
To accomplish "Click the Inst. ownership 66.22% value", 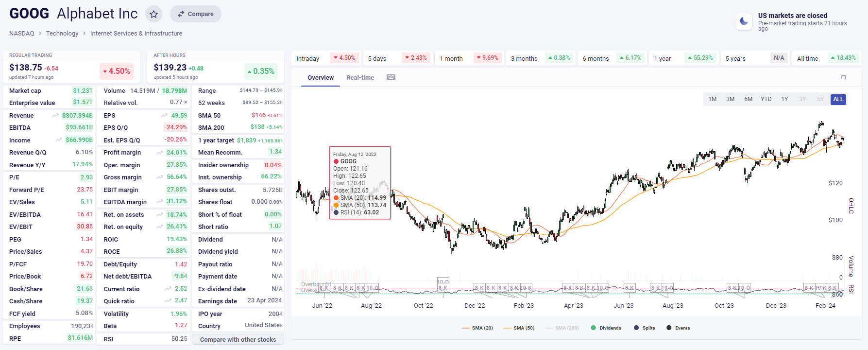I will pos(271,177).
